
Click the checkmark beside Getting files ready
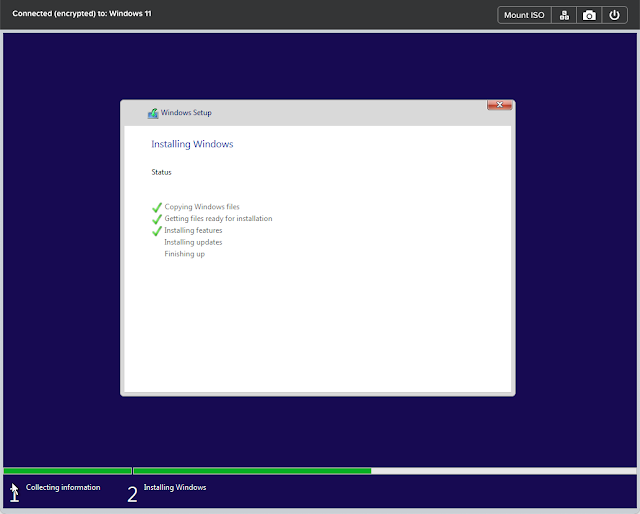[x=157, y=219]
